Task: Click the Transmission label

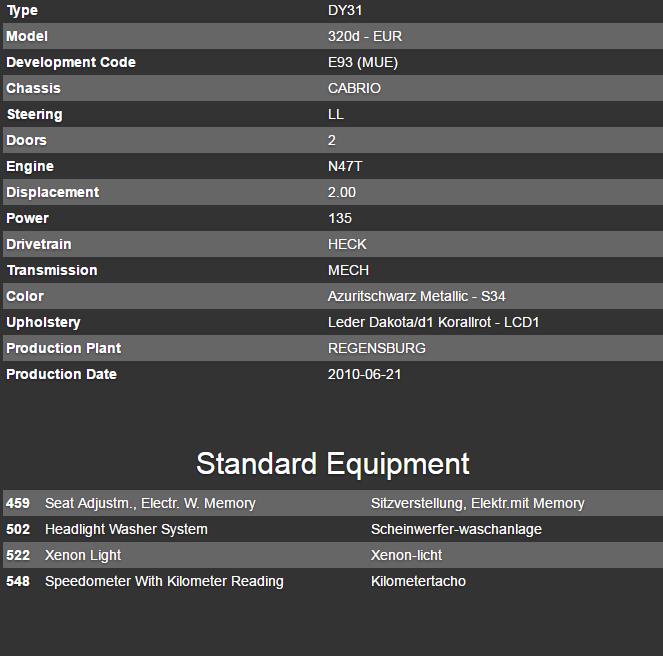Action: (x=52, y=270)
